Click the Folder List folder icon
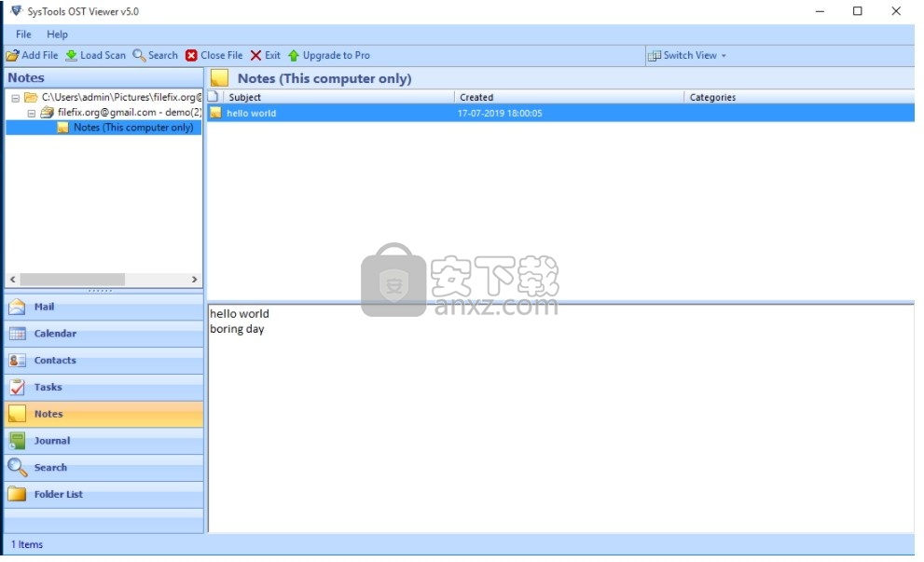This screenshot has width=924, height=562. tap(17, 494)
